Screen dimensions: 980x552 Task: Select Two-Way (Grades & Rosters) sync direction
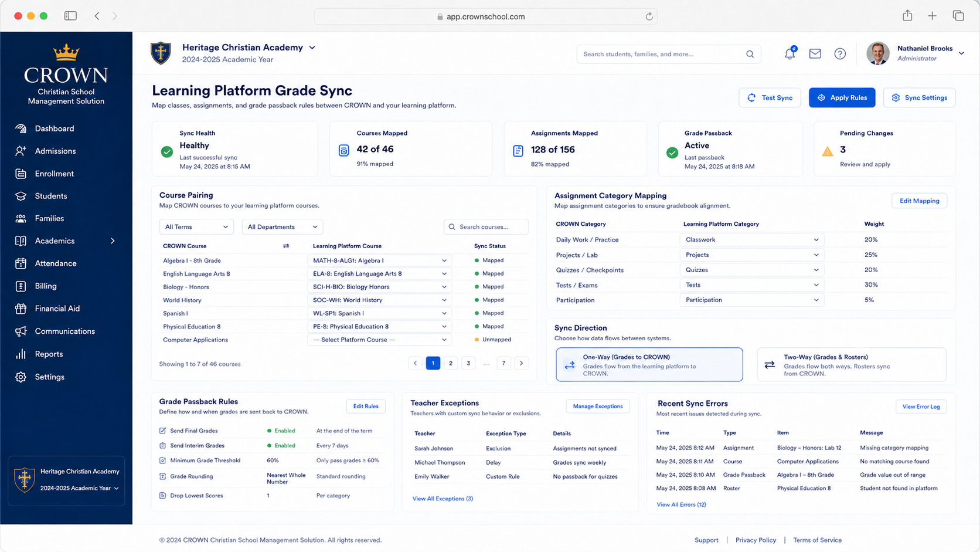click(x=852, y=364)
